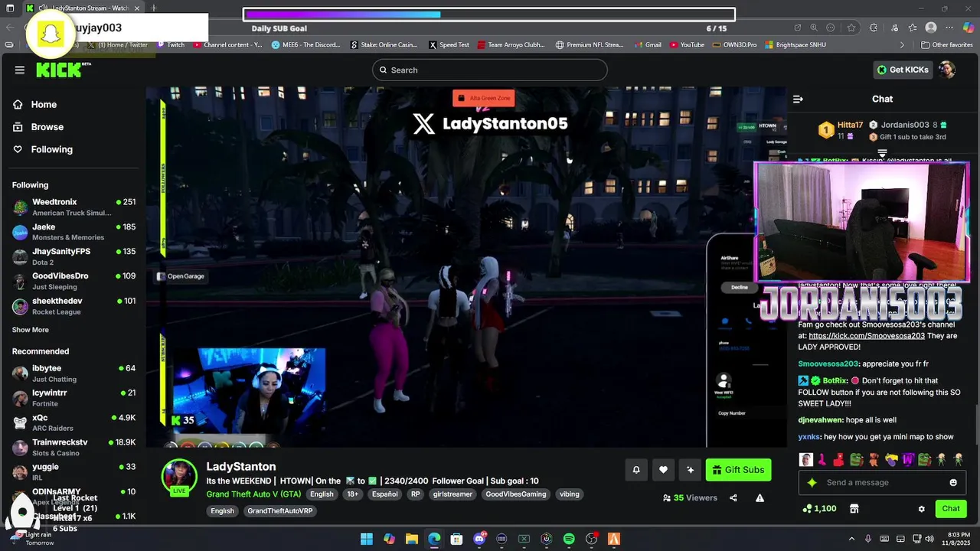Select the purple W emote
The width and height of the screenshot is (980, 551).
907,460
